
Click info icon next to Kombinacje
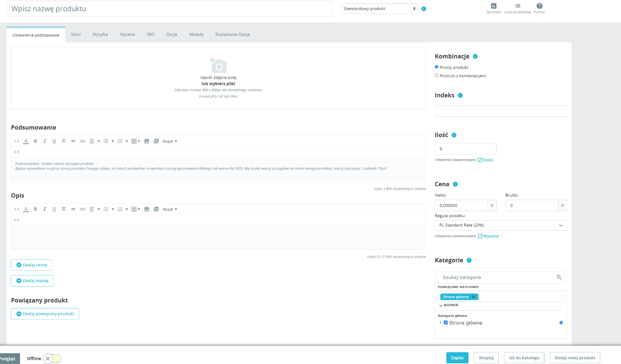click(x=475, y=57)
